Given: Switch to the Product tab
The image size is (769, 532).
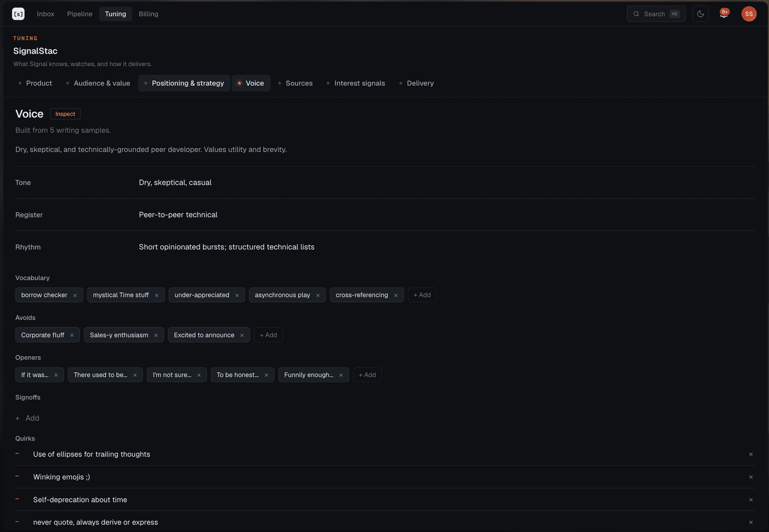Looking at the screenshot, I should (35, 83).
